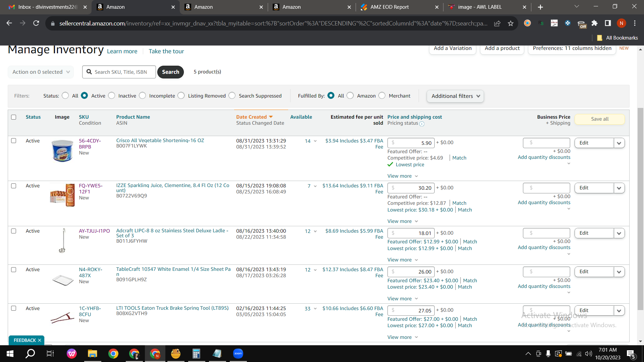Image resolution: width=644 pixels, height=362 pixels.
Task: Open the Calculator app on the taskbar
Action: click(x=196, y=354)
